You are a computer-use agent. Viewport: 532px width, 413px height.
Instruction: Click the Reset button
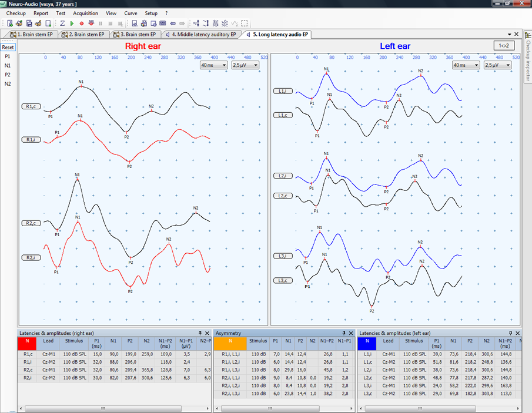[8, 48]
